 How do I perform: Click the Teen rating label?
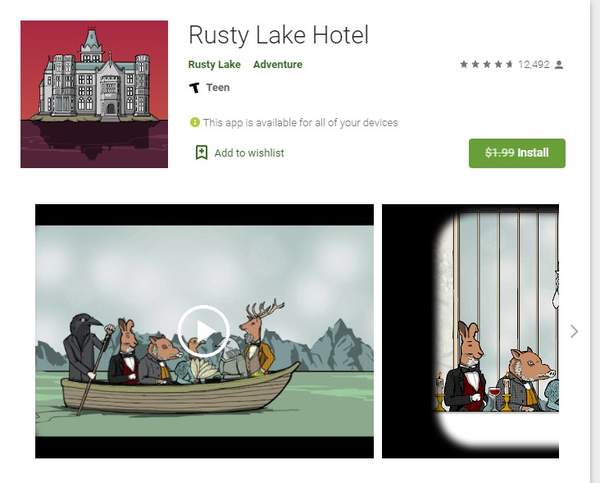pyautogui.click(x=218, y=88)
